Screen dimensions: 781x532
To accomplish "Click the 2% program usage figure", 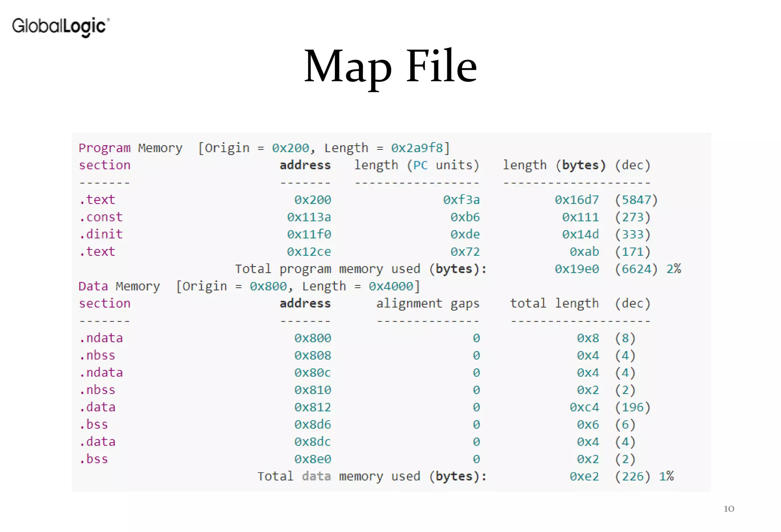I will pos(673,269).
